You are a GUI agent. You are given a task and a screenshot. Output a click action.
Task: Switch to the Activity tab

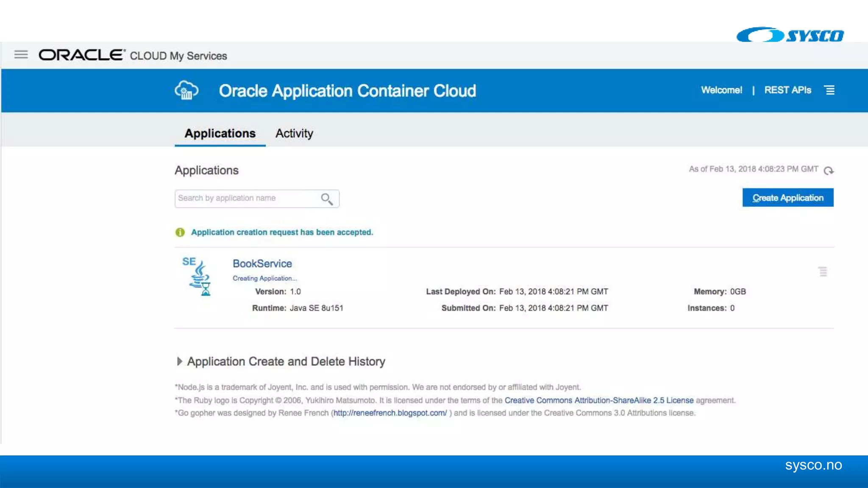click(294, 133)
